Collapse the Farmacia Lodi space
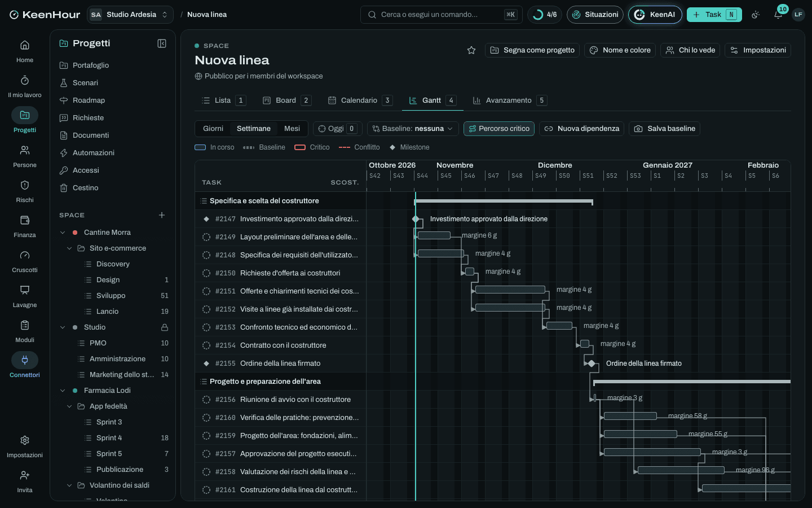The width and height of the screenshot is (812, 508). click(x=63, y=391)
